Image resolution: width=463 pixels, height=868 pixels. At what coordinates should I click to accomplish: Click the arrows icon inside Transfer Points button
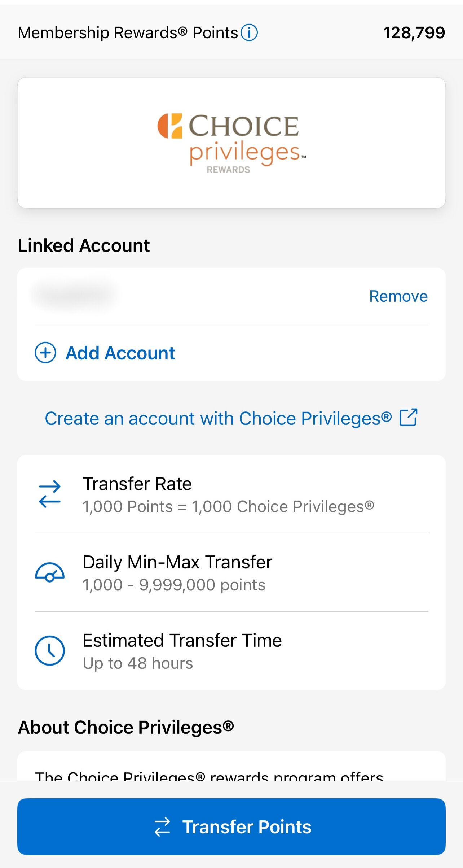tap(162, 826)
